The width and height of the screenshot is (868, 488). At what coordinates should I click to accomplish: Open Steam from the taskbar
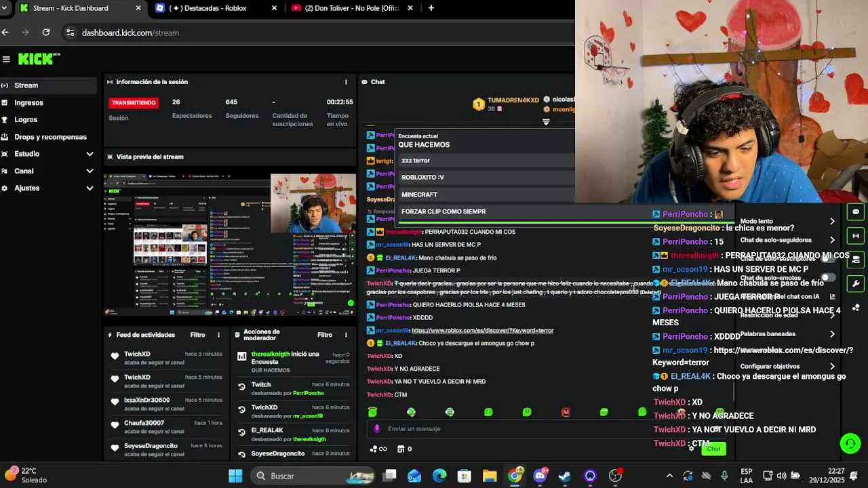pyautogui.click(x=565, y=476)
